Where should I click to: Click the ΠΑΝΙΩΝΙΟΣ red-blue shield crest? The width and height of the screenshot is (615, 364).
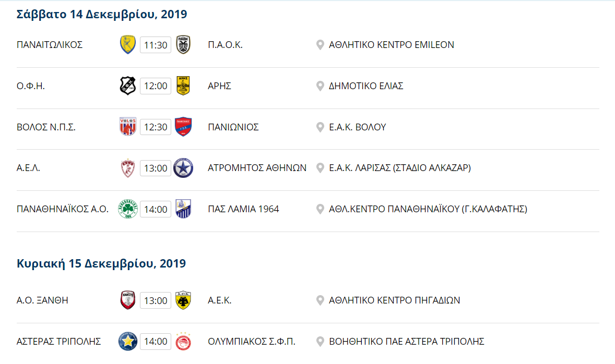183,127
